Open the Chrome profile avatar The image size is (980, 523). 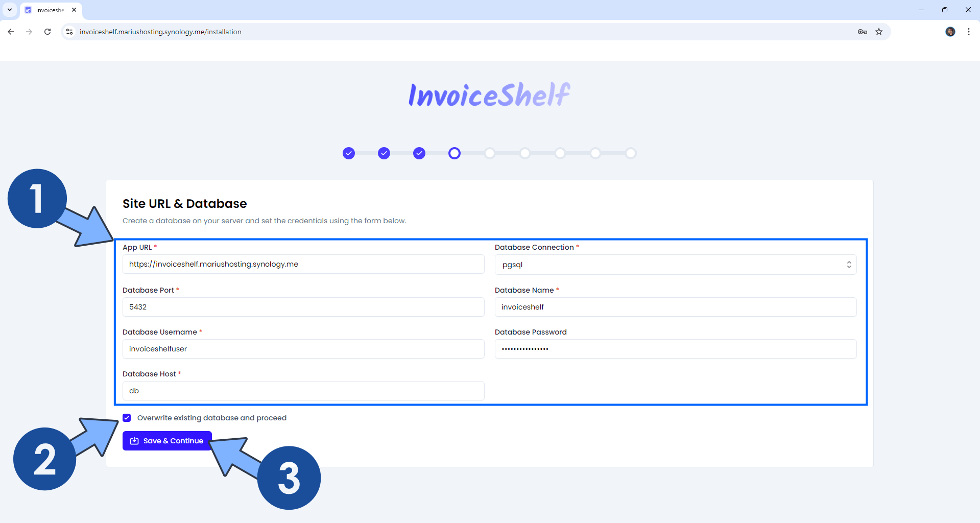(x=950, y=32)
